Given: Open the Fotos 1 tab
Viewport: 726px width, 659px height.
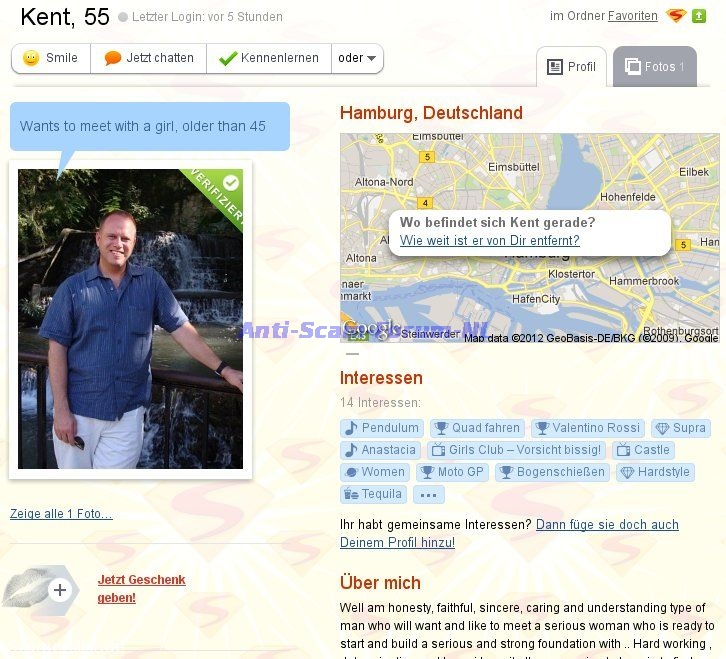Looking at the screenshot, I should pyautogui.click(x=655, y=67).
